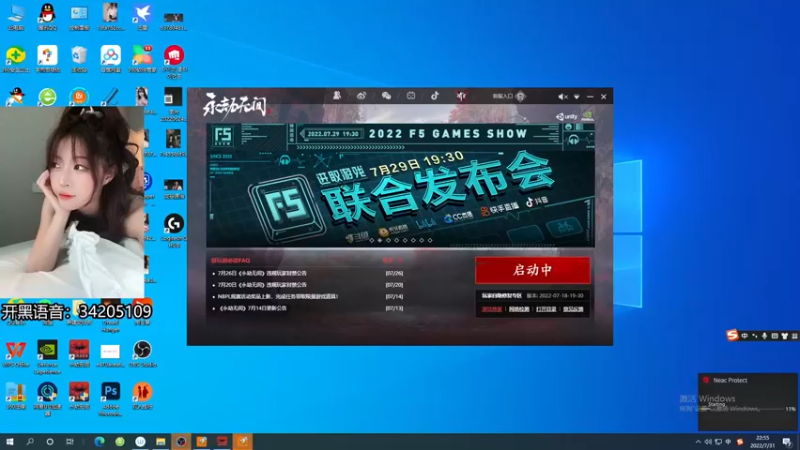Image resolution: width=800 pixels, height=450 pixels.
Task: Click the first red link under version info
Action: [x=492, y=309]
